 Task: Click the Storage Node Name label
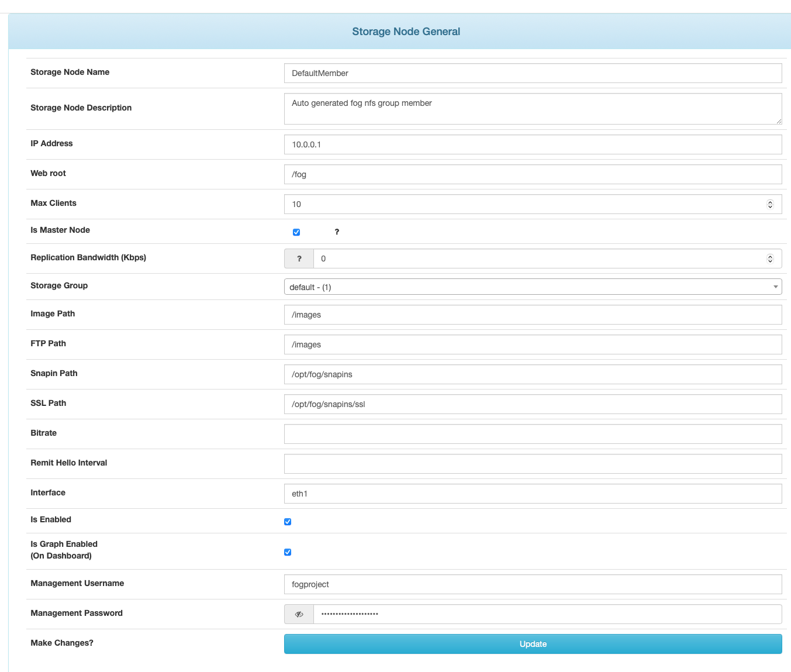(70, 72)
